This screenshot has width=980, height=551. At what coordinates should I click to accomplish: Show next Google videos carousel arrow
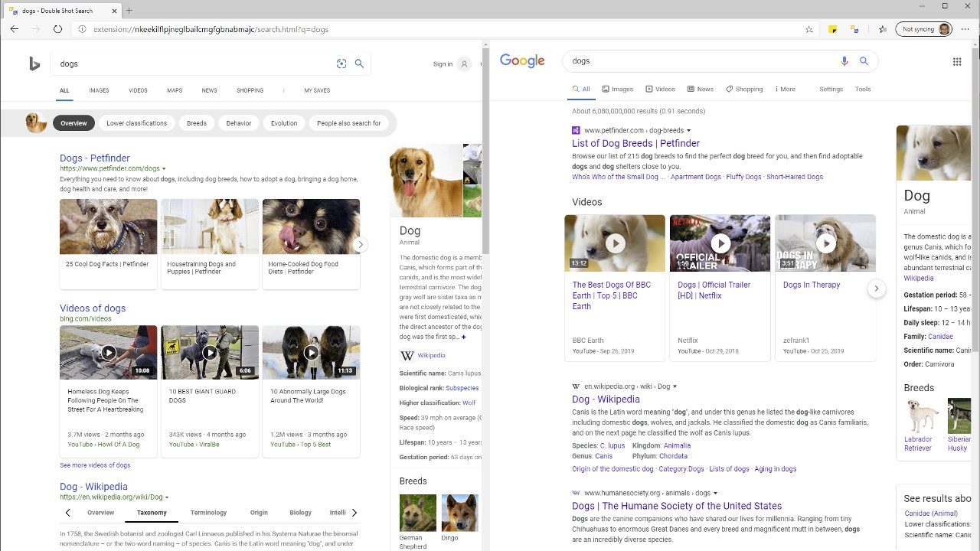(x=877, y=289)
